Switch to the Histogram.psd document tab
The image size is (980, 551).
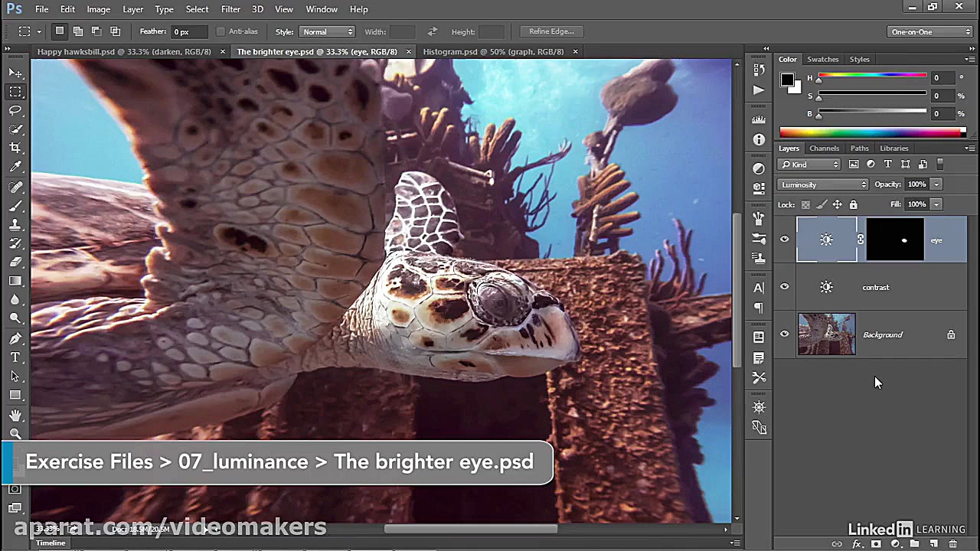pos(493,51)
